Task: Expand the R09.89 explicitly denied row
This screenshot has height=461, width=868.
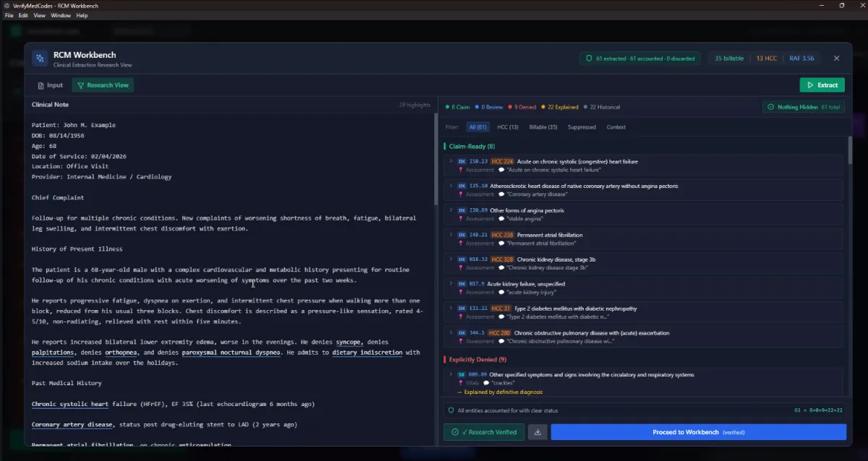Action: (x=451, y=375)
